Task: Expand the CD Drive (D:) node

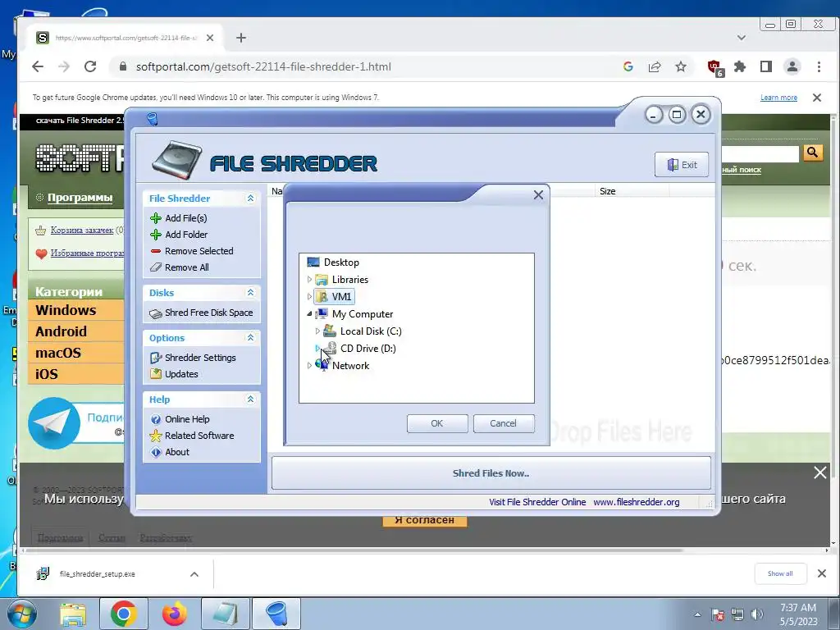Action: click(x=317, y=348)
